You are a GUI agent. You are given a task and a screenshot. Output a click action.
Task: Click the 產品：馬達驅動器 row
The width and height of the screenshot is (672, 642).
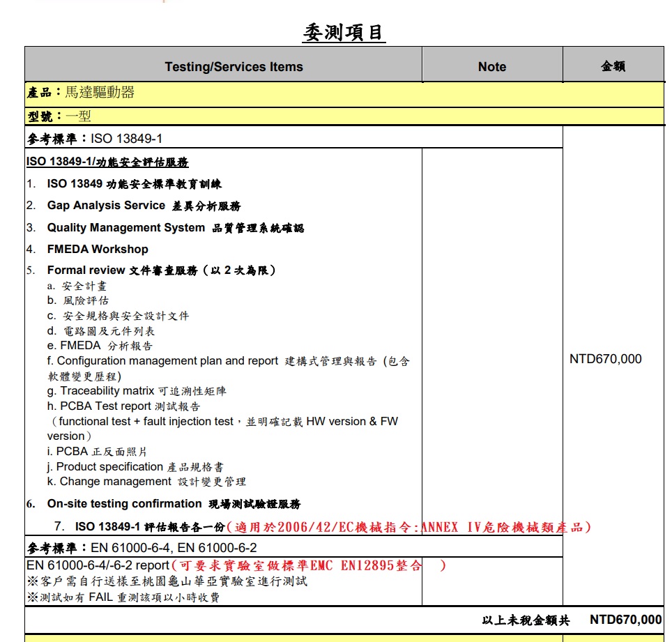coord(81,93)
